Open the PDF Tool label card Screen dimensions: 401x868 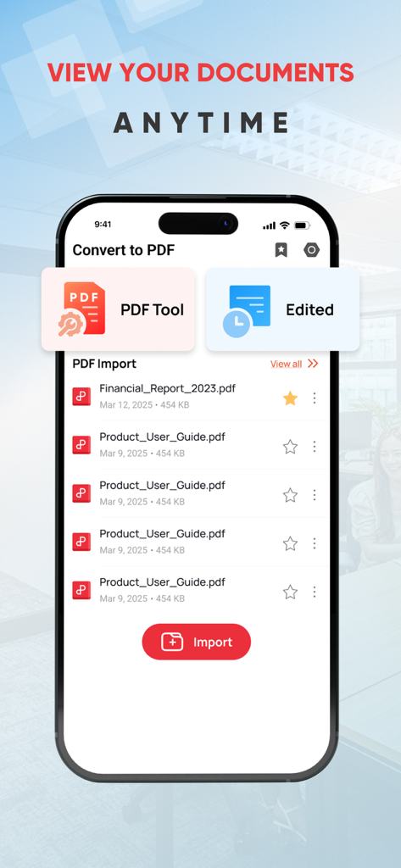(x=118, y=309)
